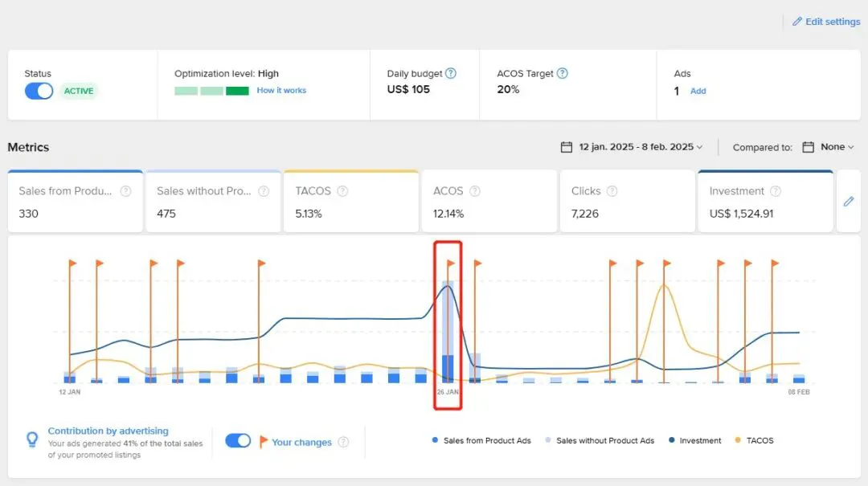Viewport: 868px width, 486px height.
Task: Click the TACOS card help icon
Action: (342, 191)
